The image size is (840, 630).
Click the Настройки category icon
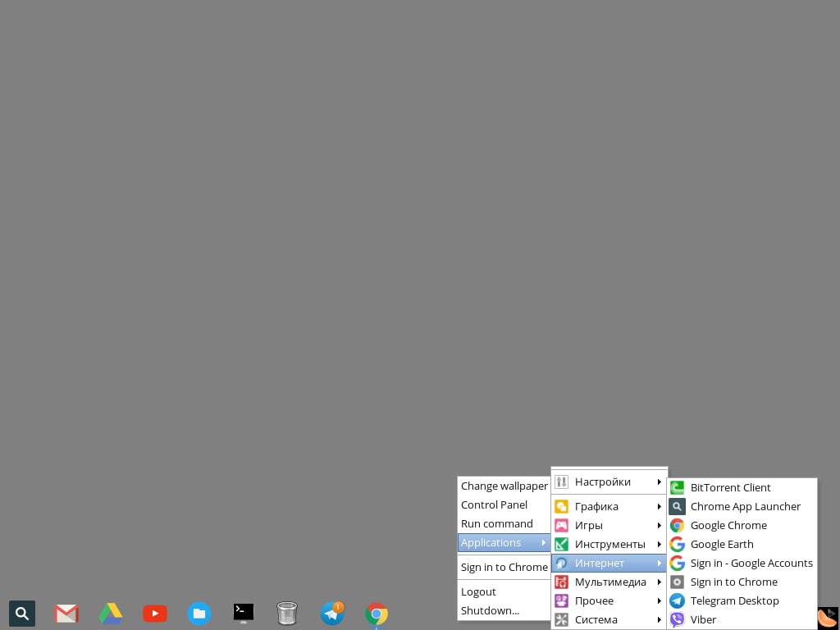[561, 482]
